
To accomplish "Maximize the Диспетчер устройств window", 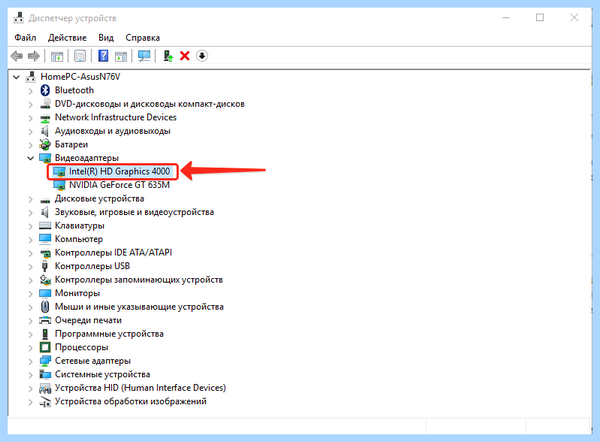I will [x=540, y=18].
